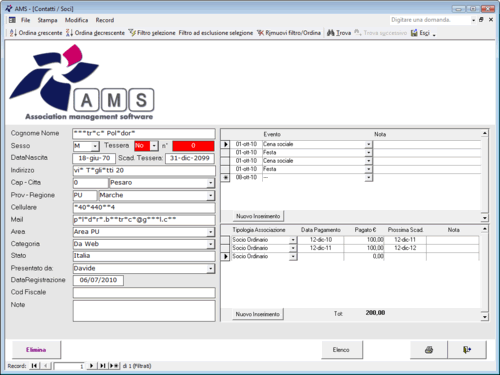Remove filter with Rimuovi filtro/Ordina
The image size is (500, 375).
pyautogui.click(x=289, y=33)
